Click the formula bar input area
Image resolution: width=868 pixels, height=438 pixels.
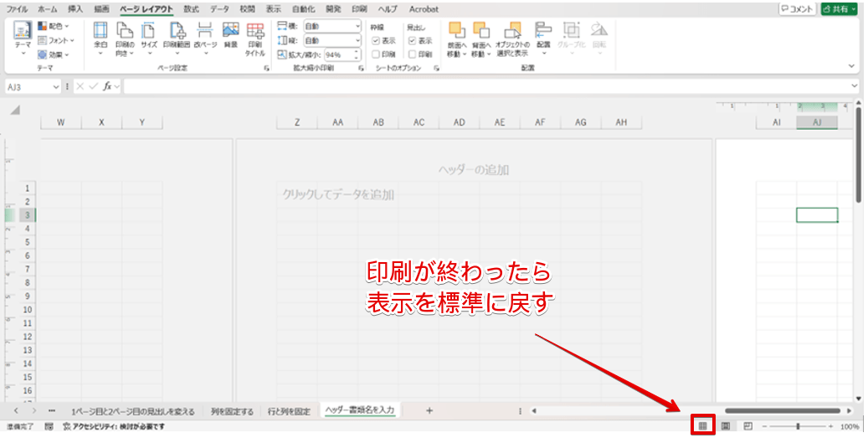click(x=487, y=86)
